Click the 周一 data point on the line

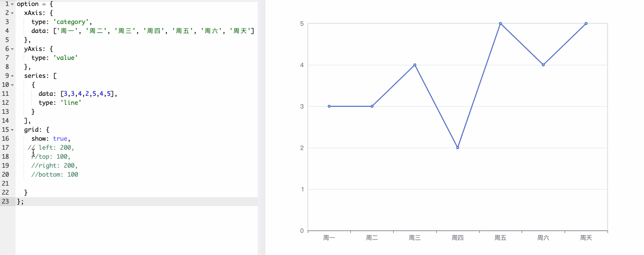pos(329,106)
